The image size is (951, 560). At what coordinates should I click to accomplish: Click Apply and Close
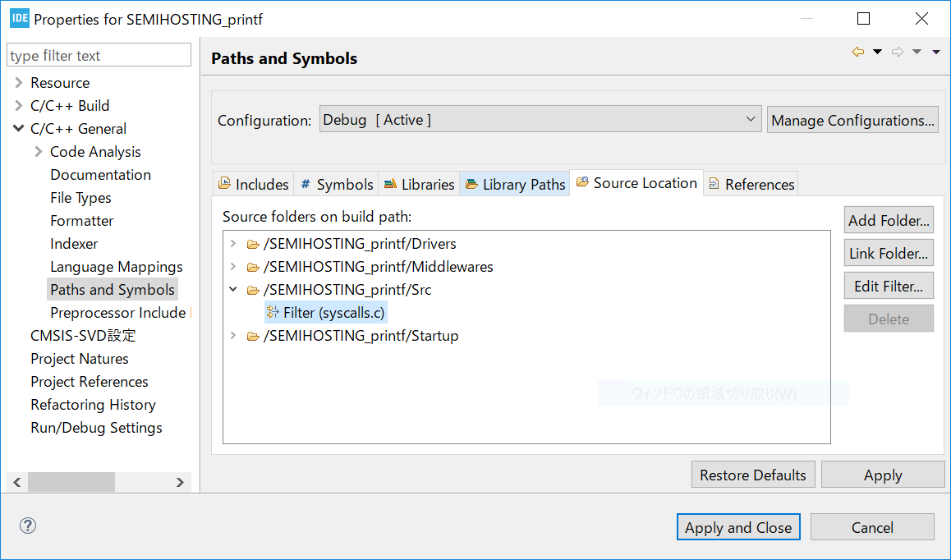tap(737, 526)
